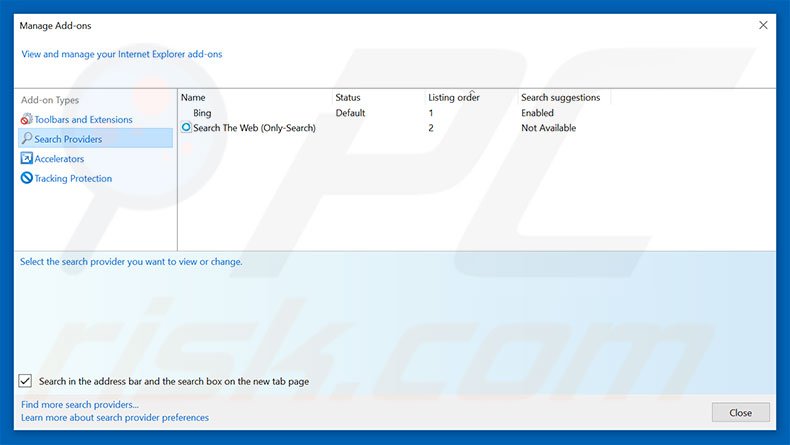Click listing order 1 for Bing
This screenshot has height=445, width=790.
pyautogui.click(x=431, y=113)
